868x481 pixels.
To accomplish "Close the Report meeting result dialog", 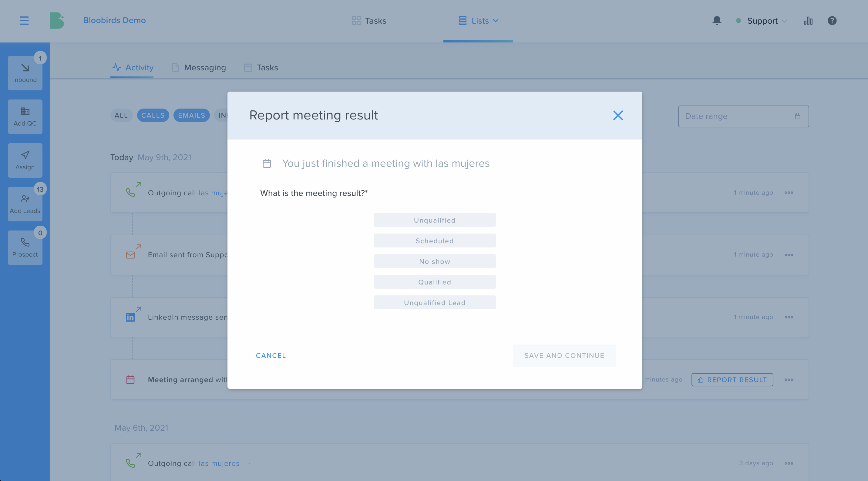I will (x=618, y=116).
